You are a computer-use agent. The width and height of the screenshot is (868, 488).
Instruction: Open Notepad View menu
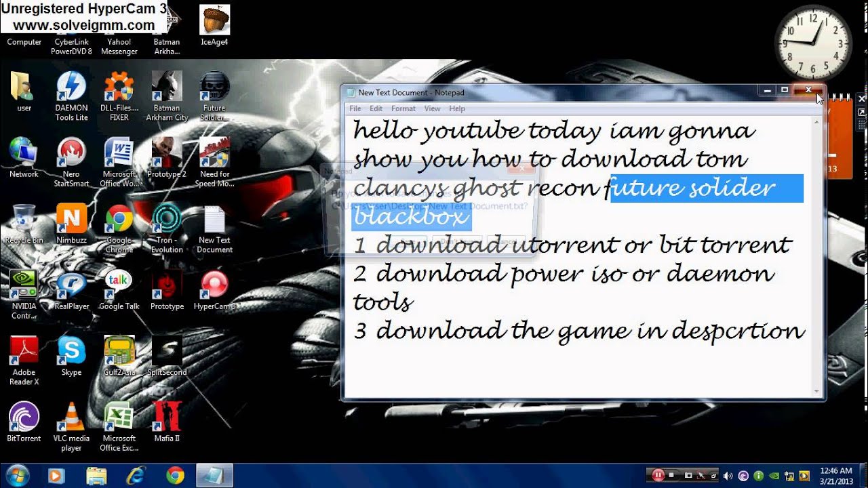point(432,108)
